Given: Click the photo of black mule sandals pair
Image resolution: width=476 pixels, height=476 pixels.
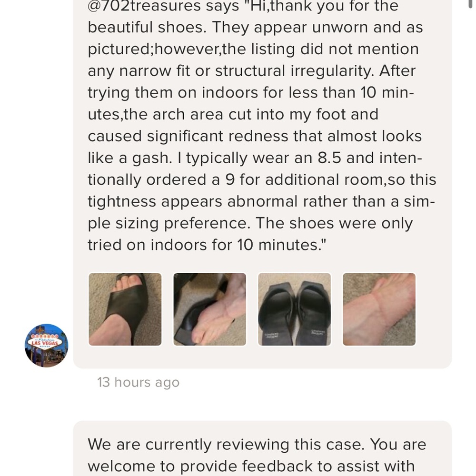Looking at the screenshot, I should coord(294,308).
